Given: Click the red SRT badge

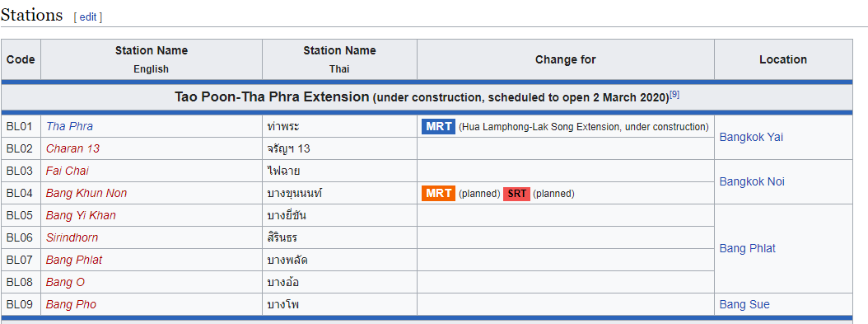Looking at the screenshot, I should (x=516, y=193).
